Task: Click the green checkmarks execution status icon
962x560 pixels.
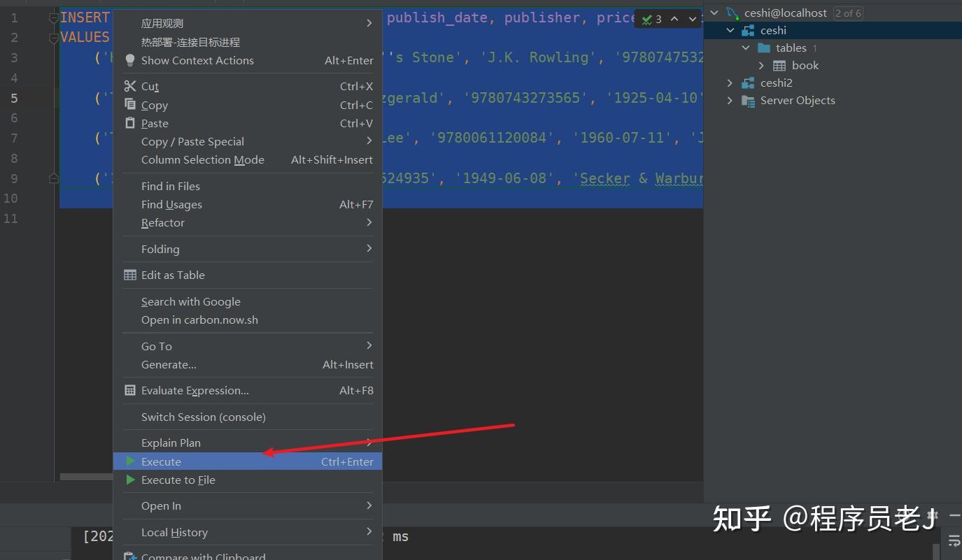Action: (x=647, y=19)
